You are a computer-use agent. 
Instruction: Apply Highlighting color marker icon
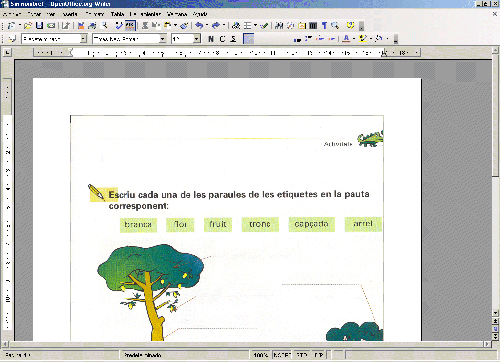point(363,39)
